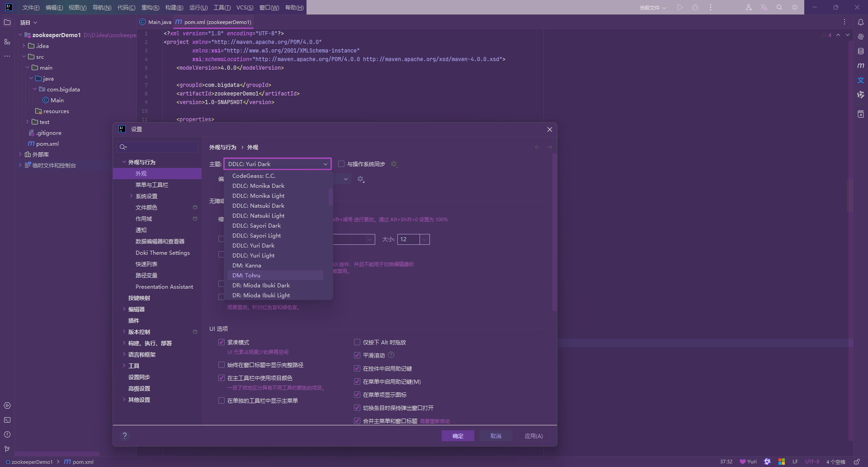The height and width of the screenshot is (467, 868).
Task: Switch to the Main.java editor tab
Action: 156,22
